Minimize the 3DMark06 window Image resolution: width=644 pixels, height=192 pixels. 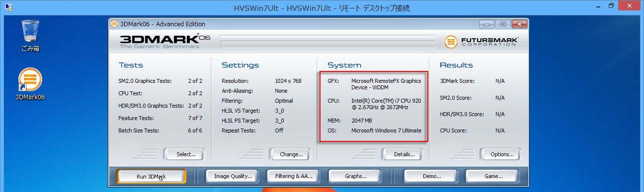tap(486, 24)
